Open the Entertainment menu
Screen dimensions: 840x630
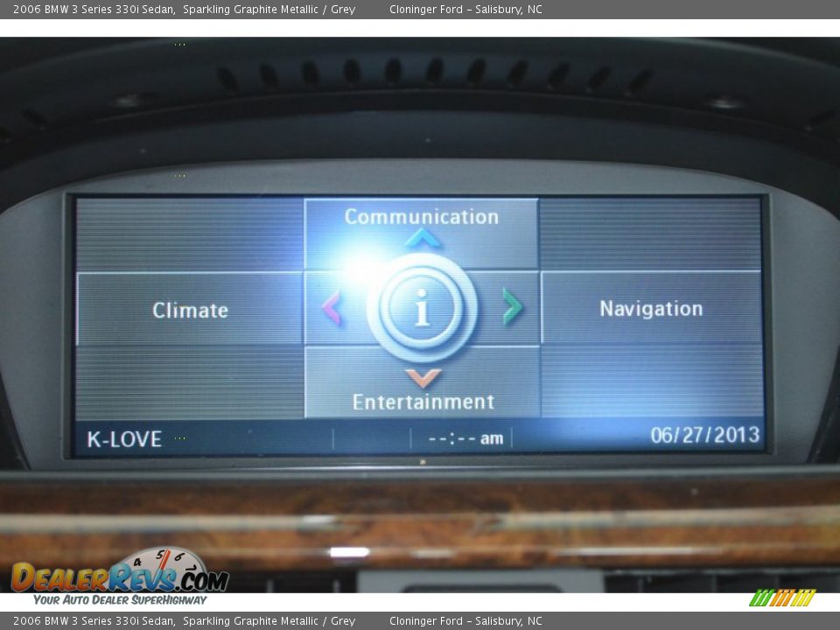[x=423, y=402]
